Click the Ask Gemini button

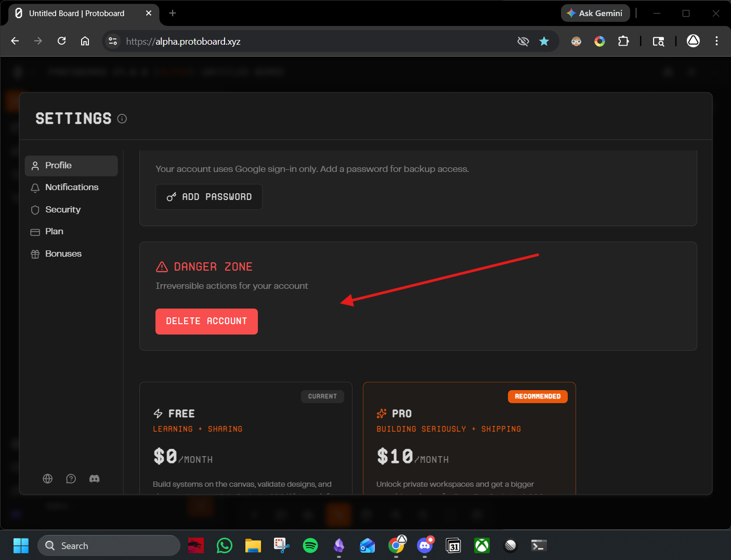pos(595,13)
